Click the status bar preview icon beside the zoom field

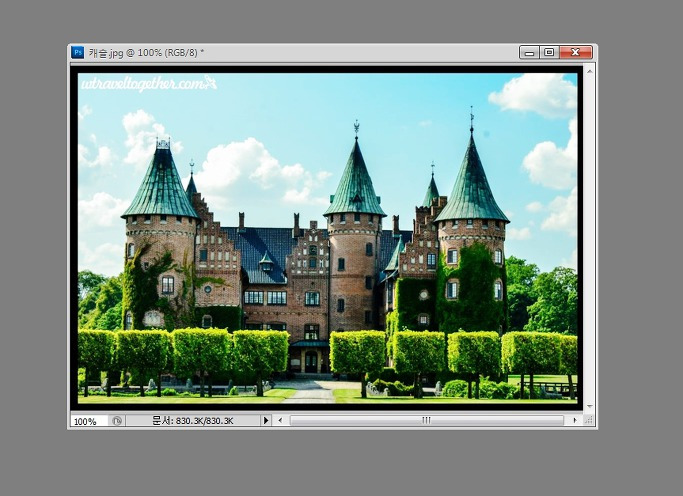(117, 421)
